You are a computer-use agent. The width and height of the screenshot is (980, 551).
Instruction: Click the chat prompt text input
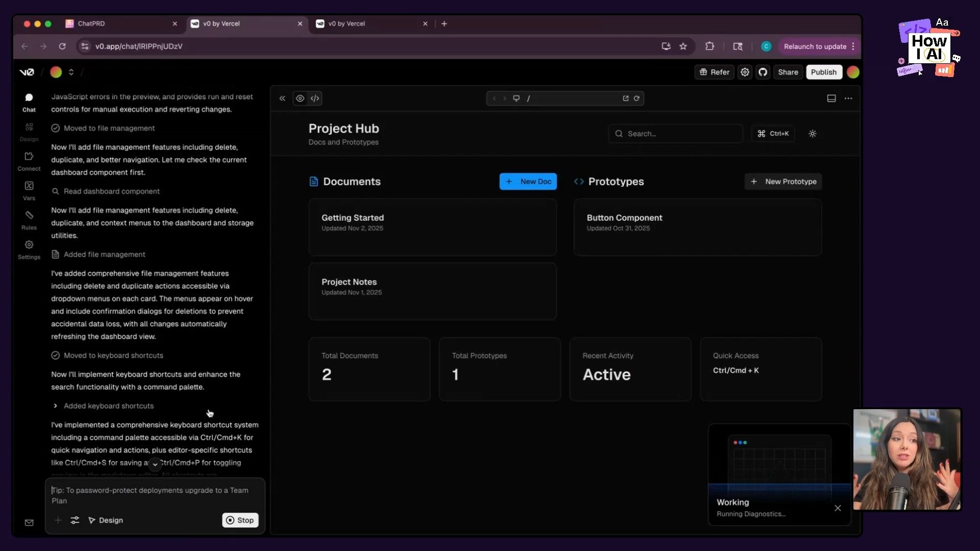[x=155, y=495]
